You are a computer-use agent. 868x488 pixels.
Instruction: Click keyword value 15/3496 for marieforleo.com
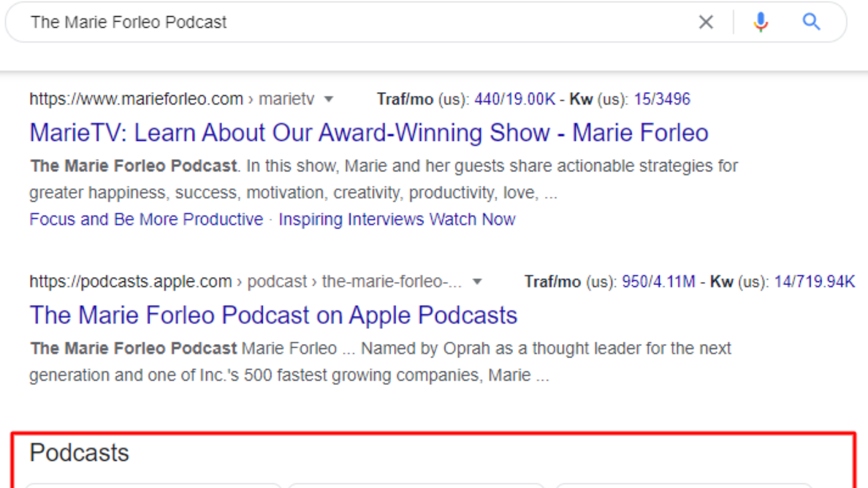tap(662, 99)
